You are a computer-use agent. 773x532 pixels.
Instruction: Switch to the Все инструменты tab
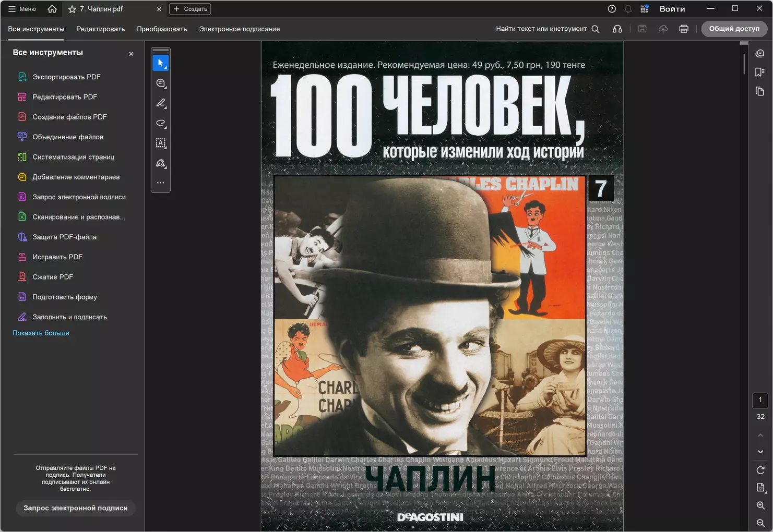click(36, 29)
